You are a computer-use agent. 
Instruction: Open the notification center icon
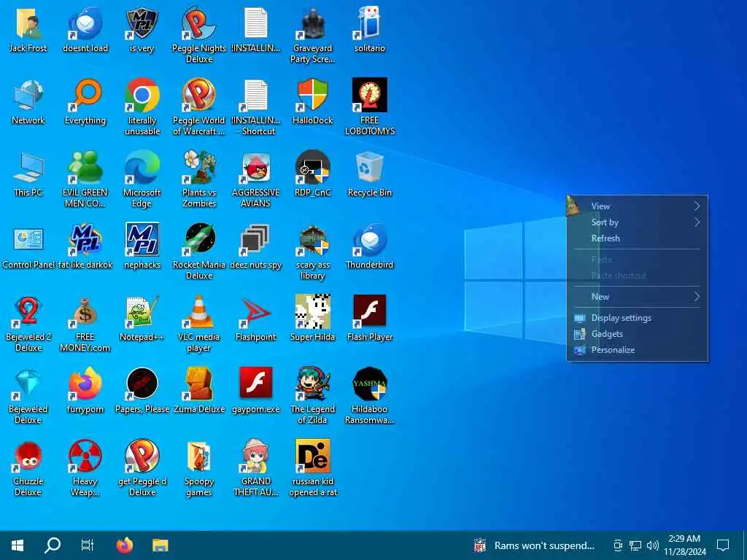(723, 545)
